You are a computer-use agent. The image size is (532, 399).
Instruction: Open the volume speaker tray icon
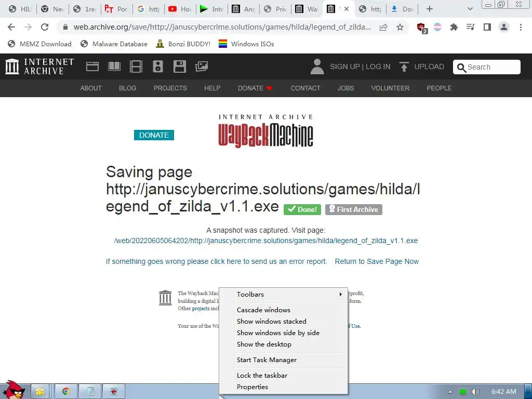pos(475,392)
